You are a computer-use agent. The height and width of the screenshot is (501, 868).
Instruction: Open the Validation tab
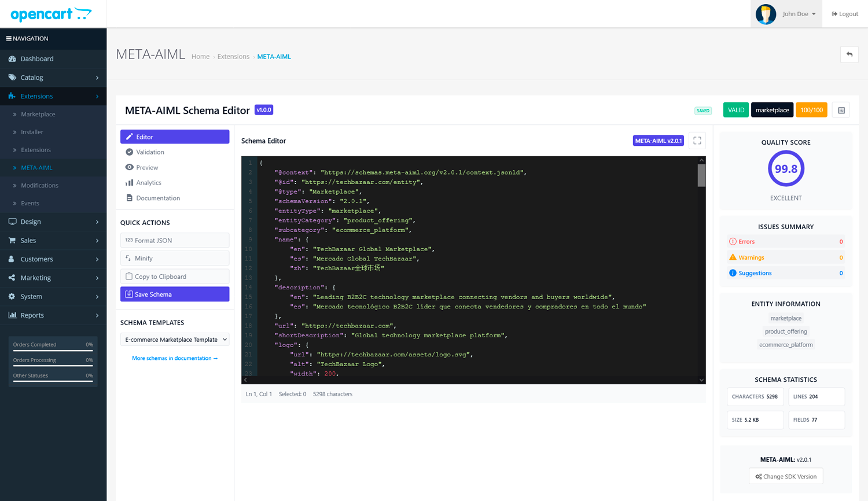[x=175, y=152]
